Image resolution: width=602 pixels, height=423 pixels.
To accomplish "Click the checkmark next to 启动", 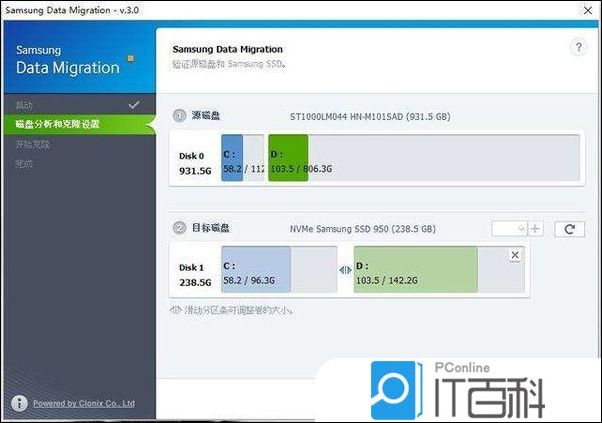I will 134,105.
